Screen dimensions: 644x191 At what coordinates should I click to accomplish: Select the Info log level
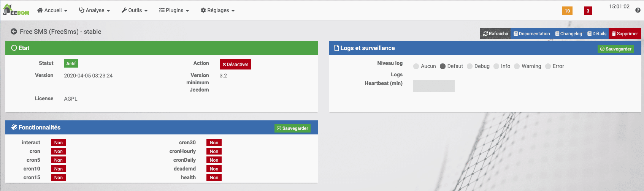[x=496, y=66]
